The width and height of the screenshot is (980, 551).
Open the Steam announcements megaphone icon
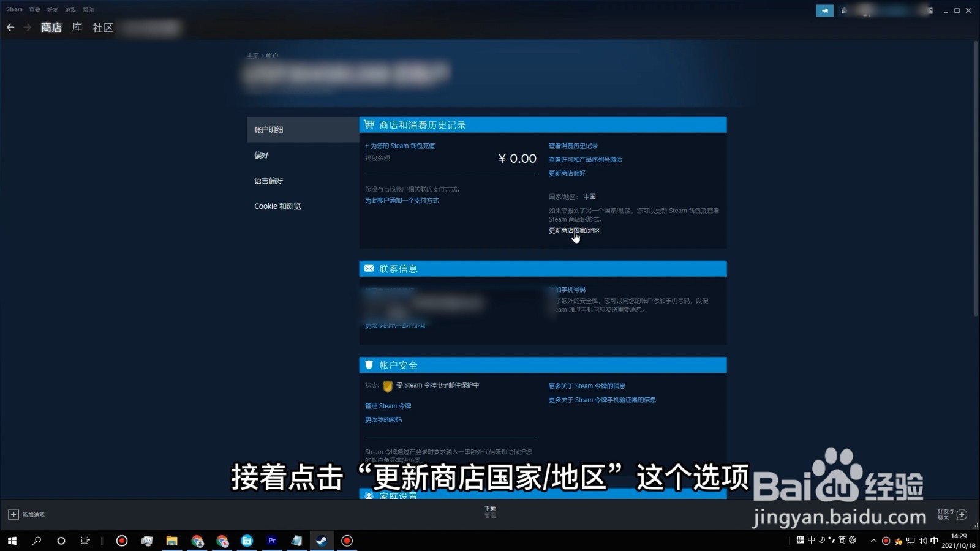pos(824,10)
